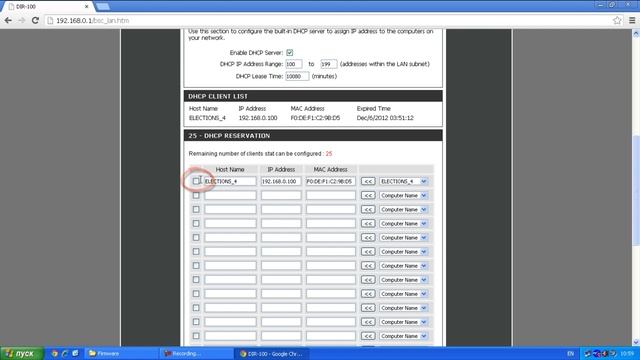This screenshot has height=360, width=640.
Task: Click the page icon in the address bar
Action: (50, 20)
